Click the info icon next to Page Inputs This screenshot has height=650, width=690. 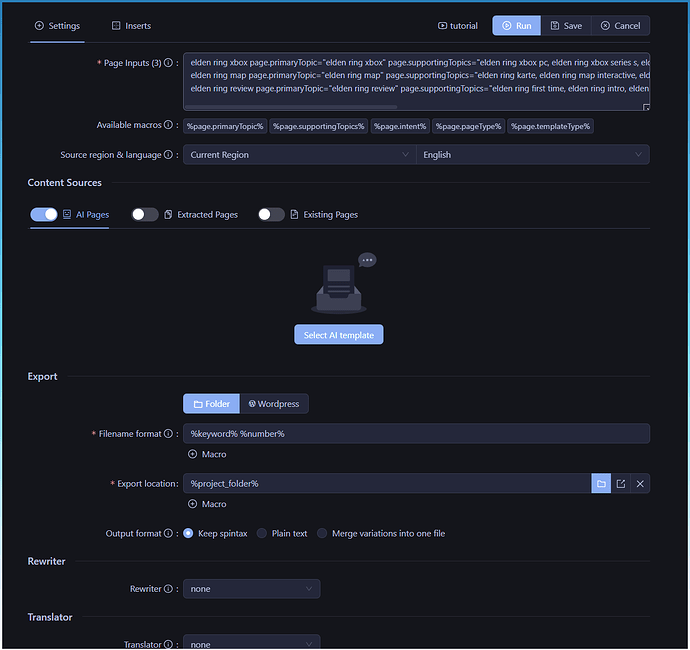[168, 63]
